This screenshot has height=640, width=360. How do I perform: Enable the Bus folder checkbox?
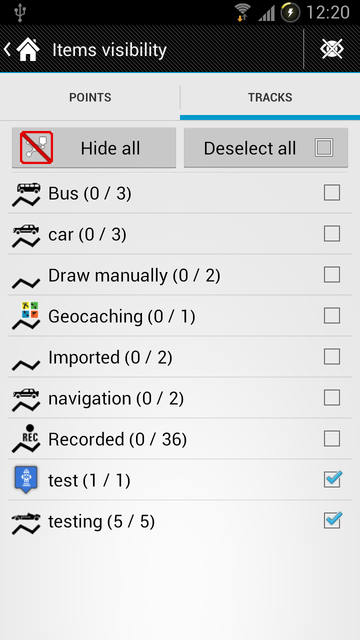coord(332,193)
